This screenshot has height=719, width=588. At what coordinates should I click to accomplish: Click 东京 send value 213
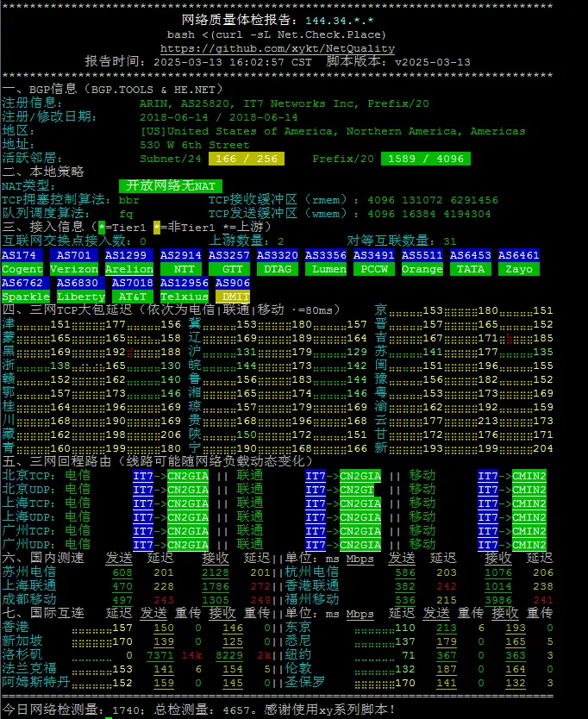point(447,628)
